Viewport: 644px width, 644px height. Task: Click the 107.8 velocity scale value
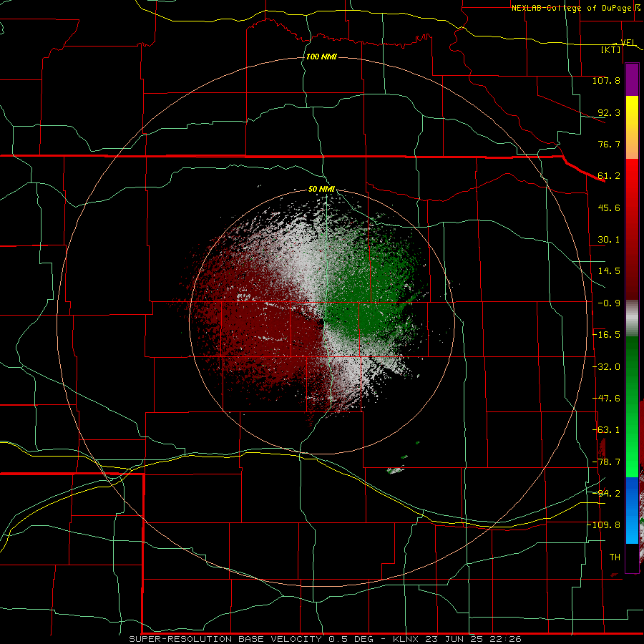tap(606, 80)
